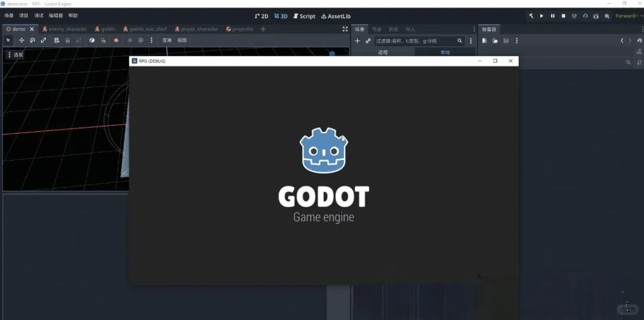Image resolution: width=644 pixels, height=320 pixels.
Task: Open the list-select nodes tool
Action: coord(57,41)
